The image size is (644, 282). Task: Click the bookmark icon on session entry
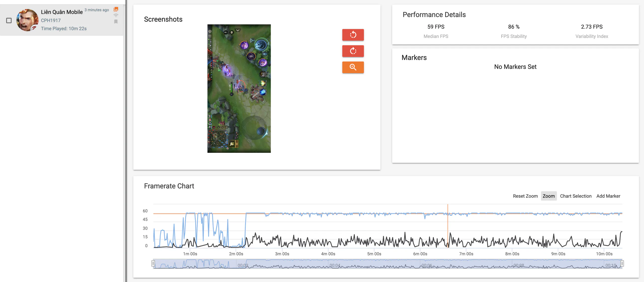tap(116, 22)
